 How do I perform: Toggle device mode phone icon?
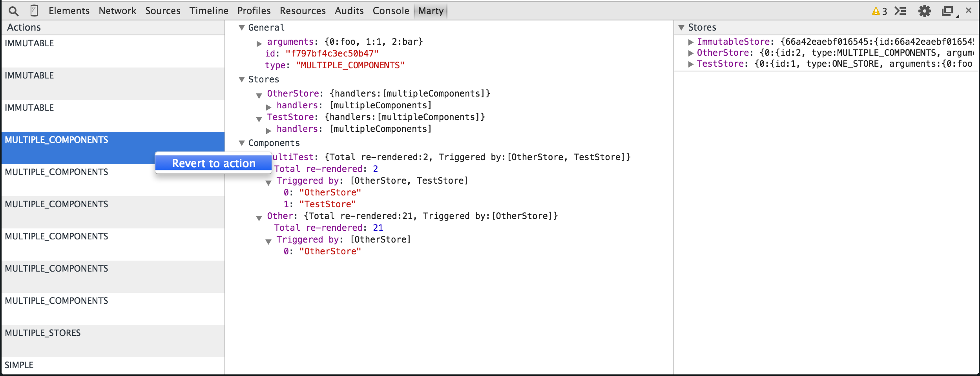point(34,11)
